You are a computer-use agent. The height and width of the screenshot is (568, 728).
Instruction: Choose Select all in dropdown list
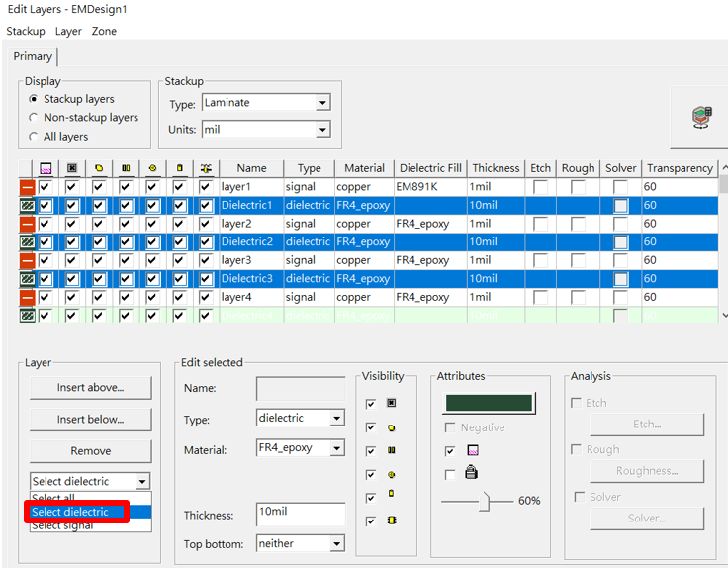point(91,499)
